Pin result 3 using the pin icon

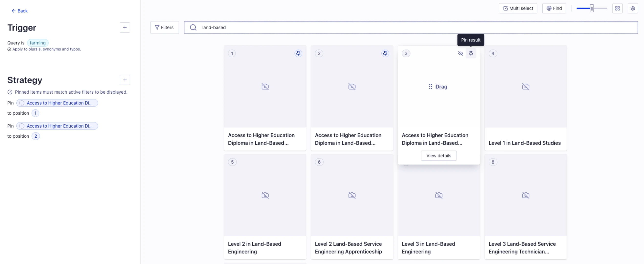coord(471,53)
